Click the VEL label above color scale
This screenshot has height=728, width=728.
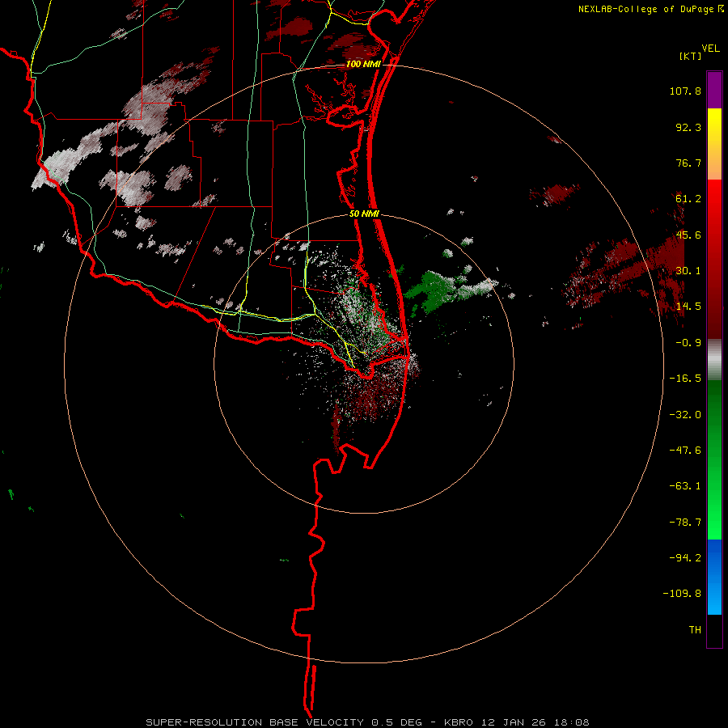pyautogui.click(x=710, y=49)
